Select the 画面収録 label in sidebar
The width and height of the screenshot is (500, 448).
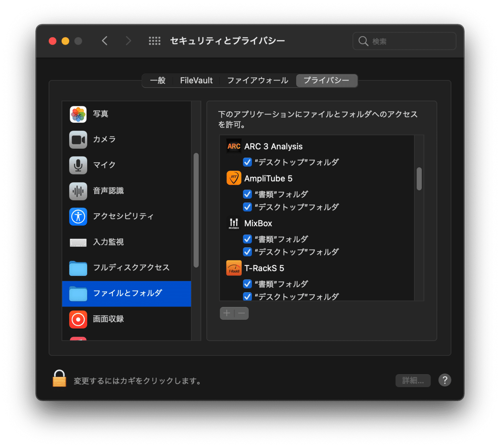[x=108, y=319]
